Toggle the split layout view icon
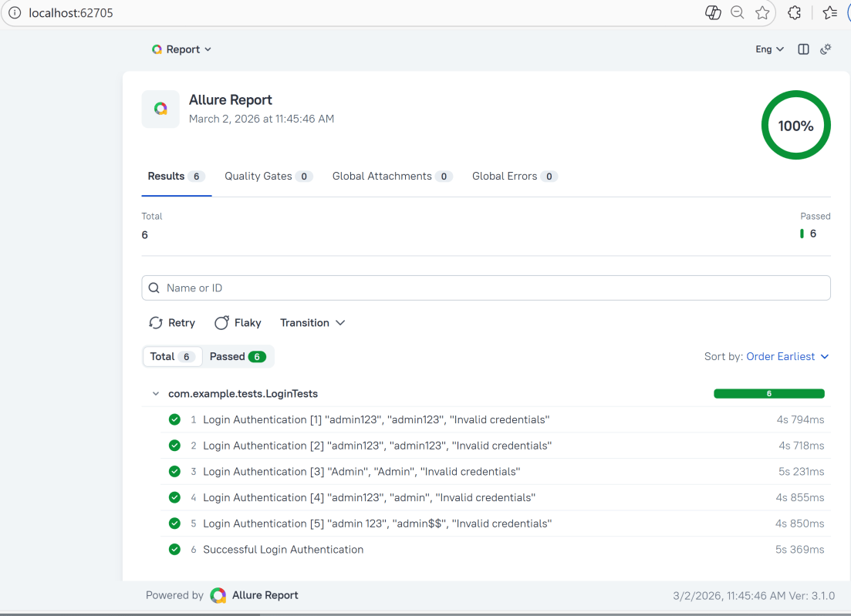This screenshot has height=616, width=851. click(x=803, y=49)
